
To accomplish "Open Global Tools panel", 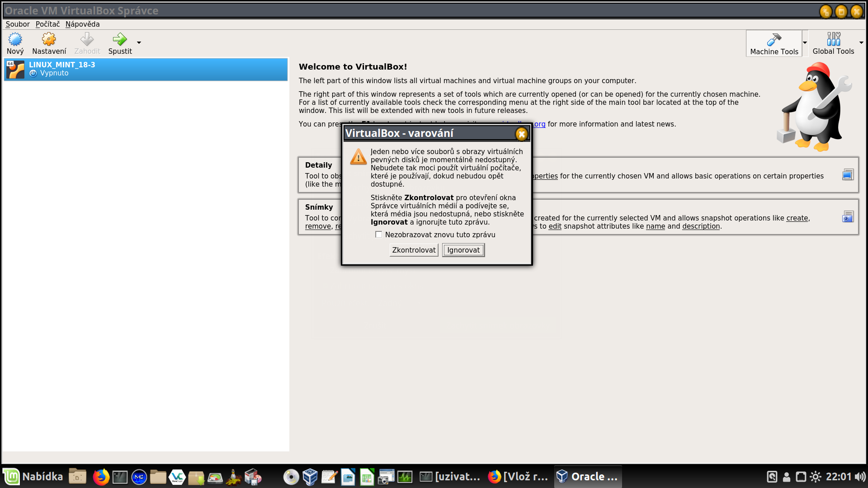I will (833, 43).
